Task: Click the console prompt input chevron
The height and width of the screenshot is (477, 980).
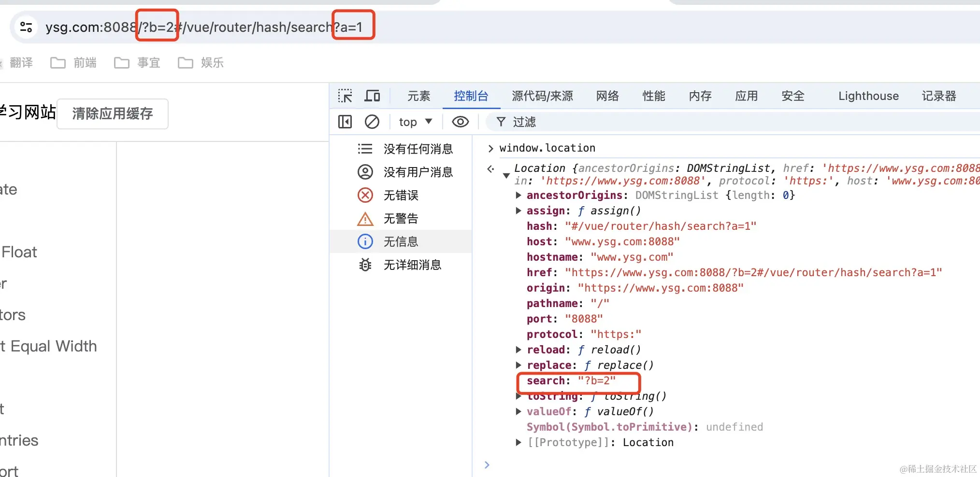Action: click(487, 464)
